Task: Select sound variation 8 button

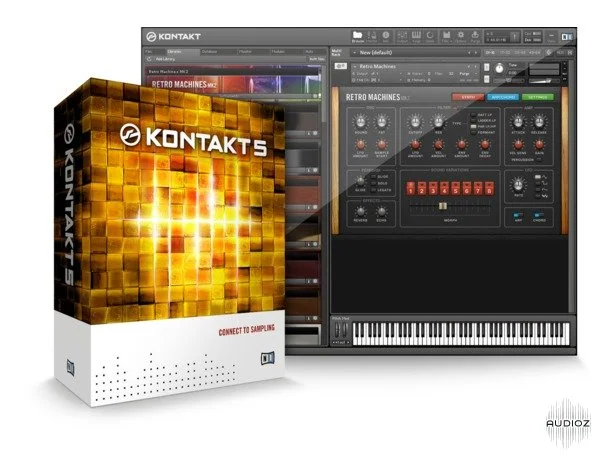Action: click(x=489, y=189)
